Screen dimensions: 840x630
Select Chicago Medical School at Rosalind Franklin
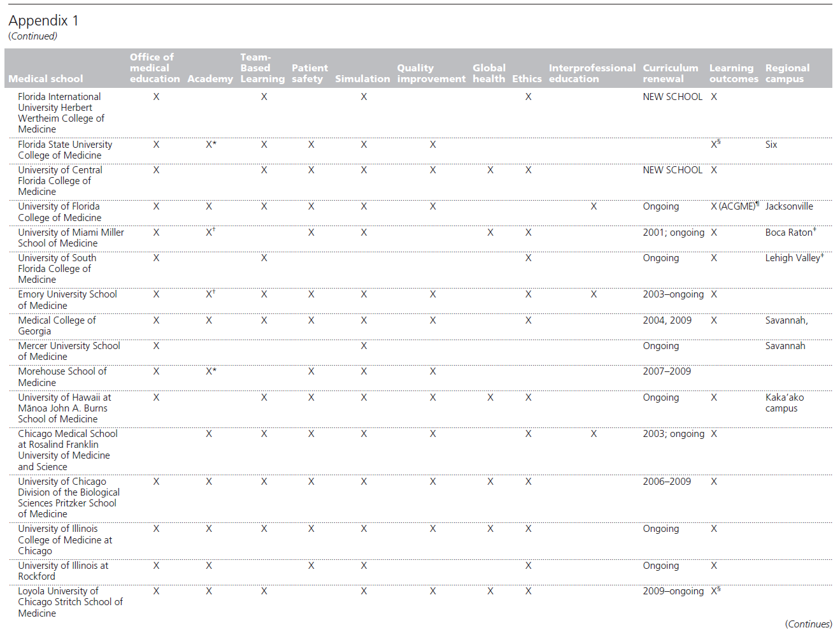68,450
